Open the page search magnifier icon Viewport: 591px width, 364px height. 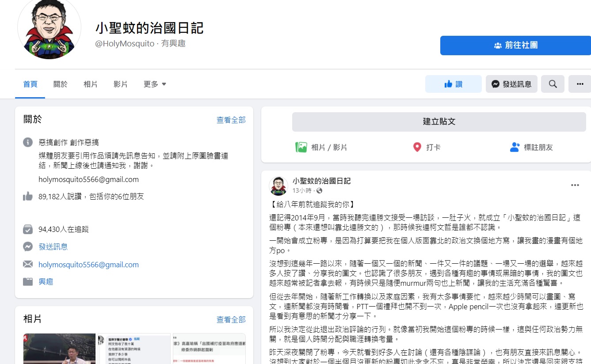[x=553, y=84]
